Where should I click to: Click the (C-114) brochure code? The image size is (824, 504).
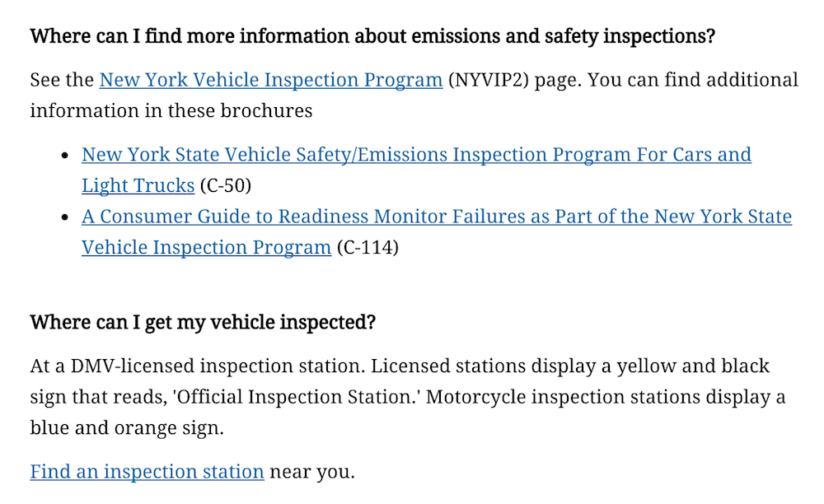[368, 247]
